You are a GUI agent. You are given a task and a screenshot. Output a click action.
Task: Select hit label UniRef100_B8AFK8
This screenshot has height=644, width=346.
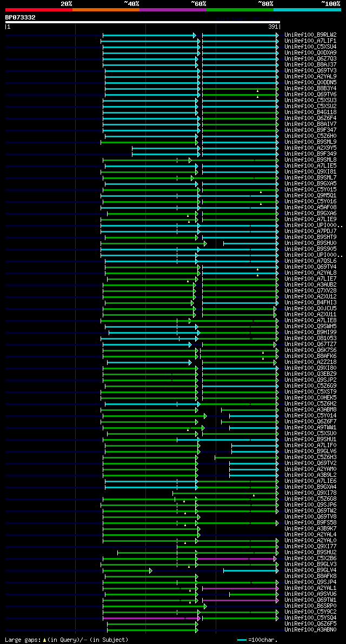pyautogui.click(x=310, y=577)
